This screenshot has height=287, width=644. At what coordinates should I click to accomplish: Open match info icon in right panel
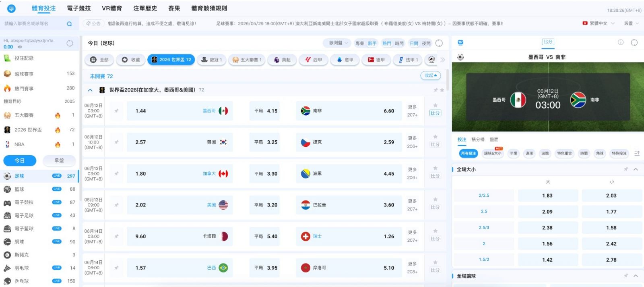tap(621, 42)
